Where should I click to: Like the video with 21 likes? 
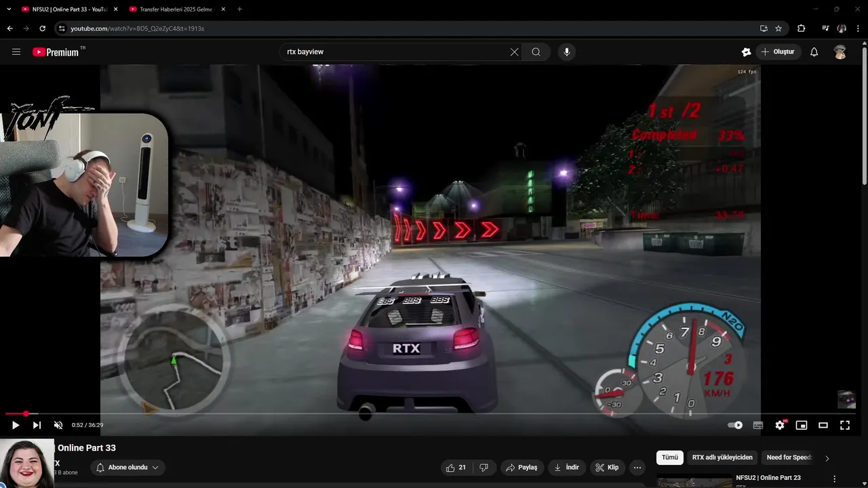click(x=456, y=468)
